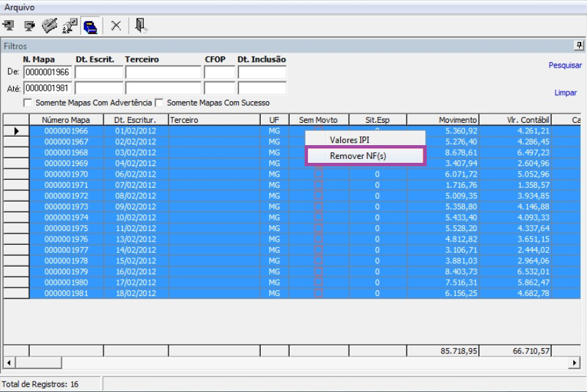Click the N. Mapa Até input field
587x392 pixels.
pos(47,88)
